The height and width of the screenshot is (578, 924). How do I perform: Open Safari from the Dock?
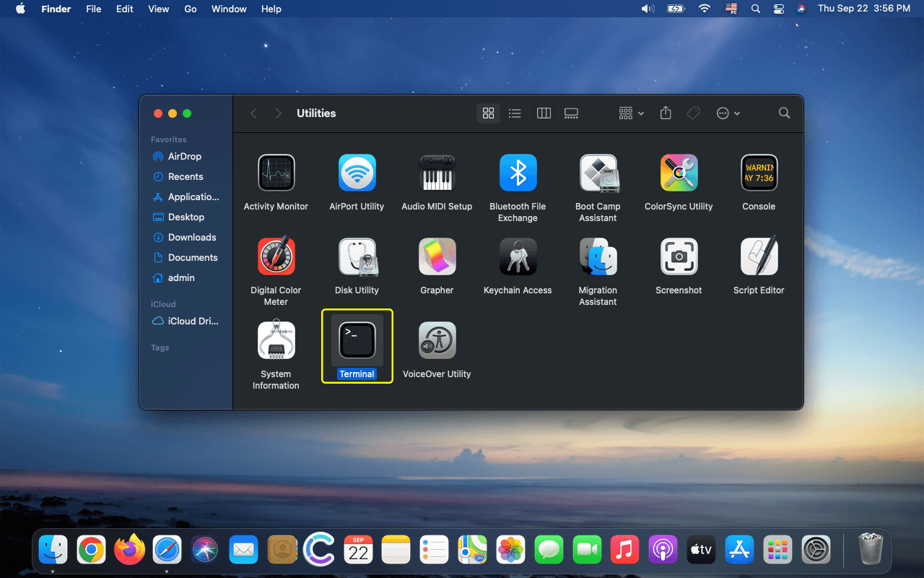(167, 549)
